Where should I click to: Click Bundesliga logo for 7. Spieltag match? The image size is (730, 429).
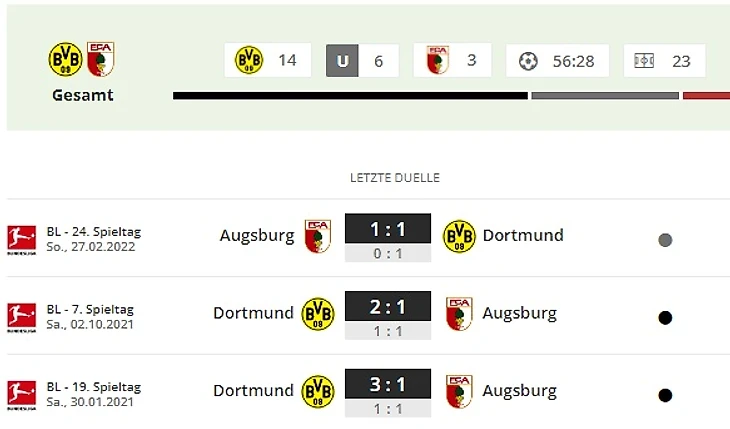coord(21,318)
